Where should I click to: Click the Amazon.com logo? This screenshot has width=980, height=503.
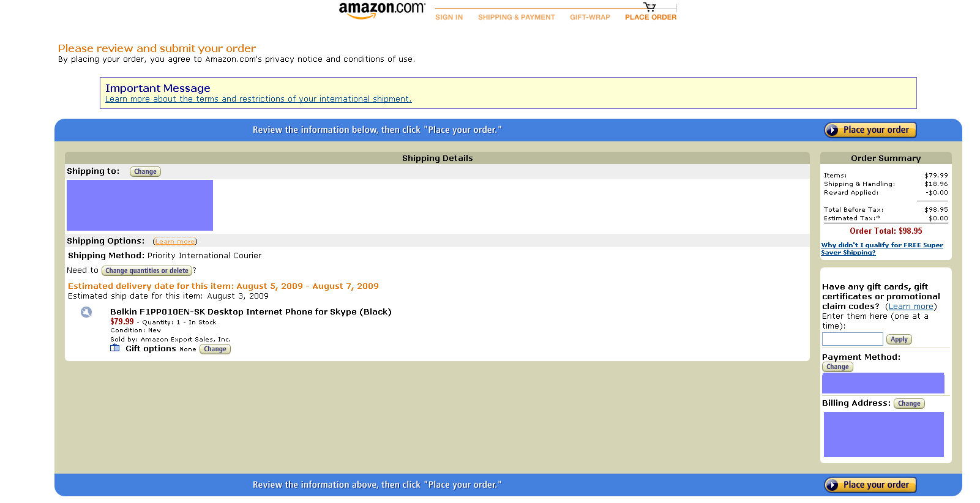[x=382, y=10]
